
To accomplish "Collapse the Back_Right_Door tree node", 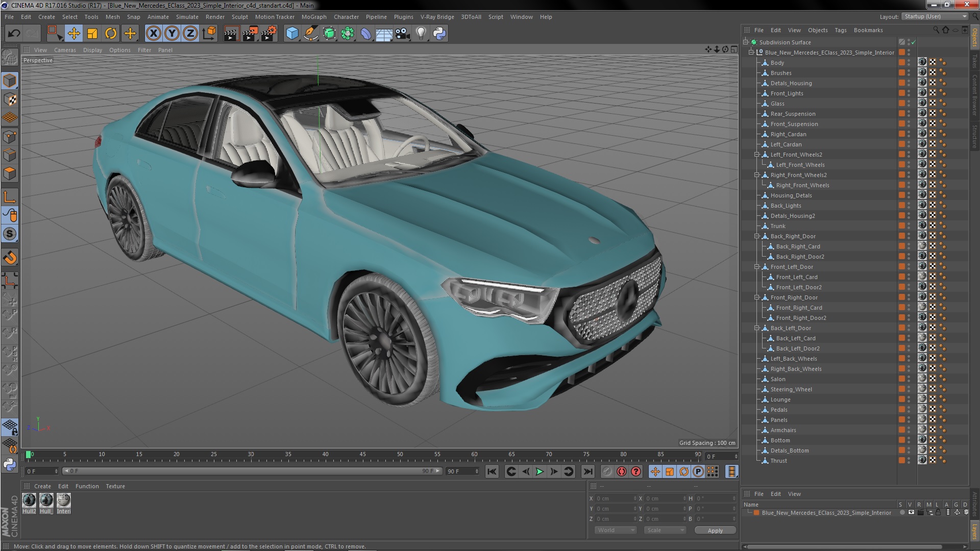I will tap(757, 236).
